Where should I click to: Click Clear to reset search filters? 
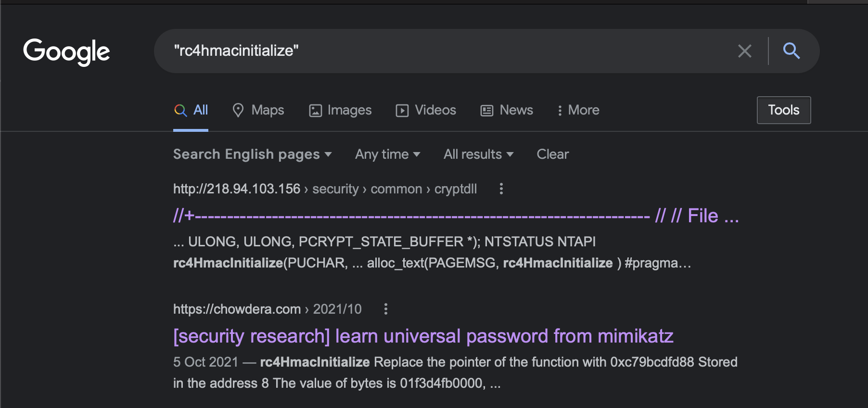[x=552, y=154]
